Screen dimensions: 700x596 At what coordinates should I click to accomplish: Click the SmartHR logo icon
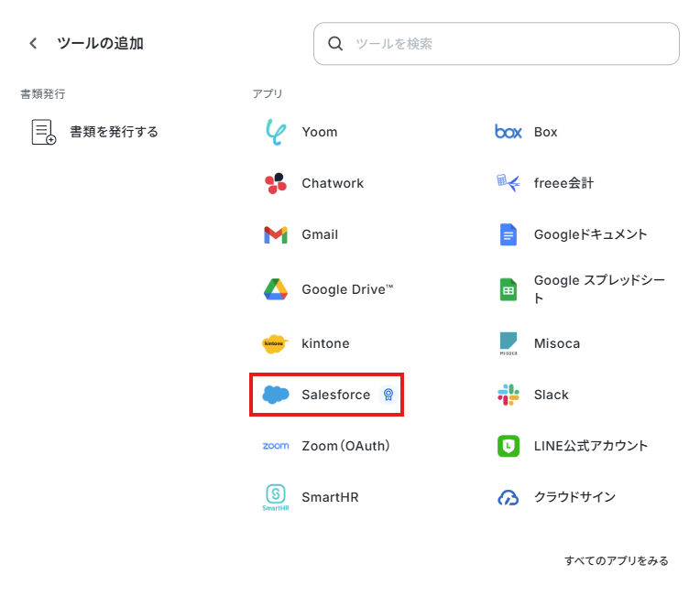pos(276,497)
